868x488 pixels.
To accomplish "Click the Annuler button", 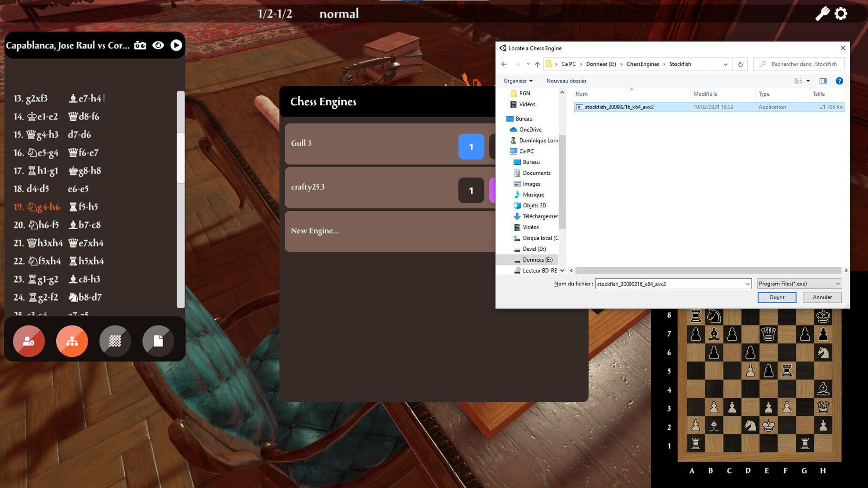I will (822, 297).
